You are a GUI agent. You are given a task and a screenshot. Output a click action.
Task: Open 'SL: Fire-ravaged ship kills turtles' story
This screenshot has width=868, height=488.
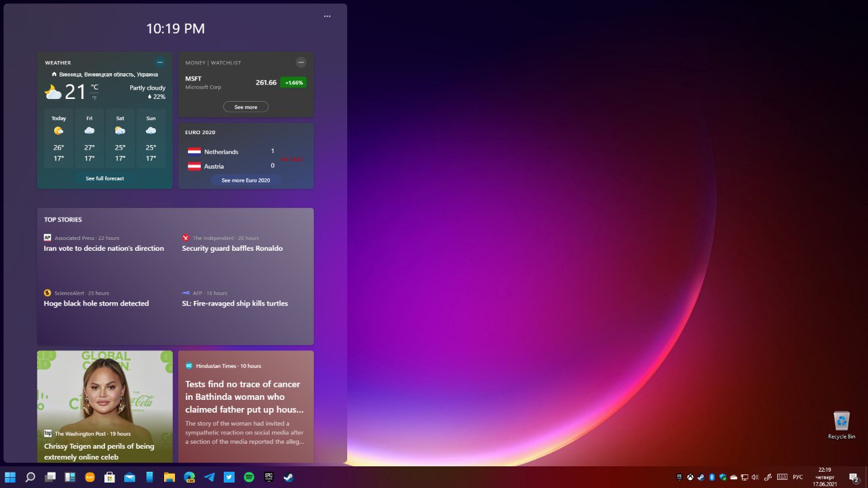235,303
